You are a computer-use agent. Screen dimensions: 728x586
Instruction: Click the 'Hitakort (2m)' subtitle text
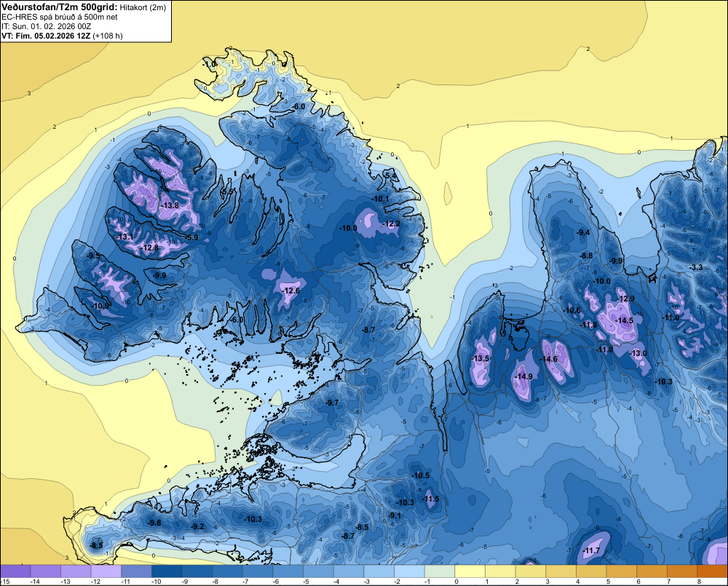[x=143, y=7]
